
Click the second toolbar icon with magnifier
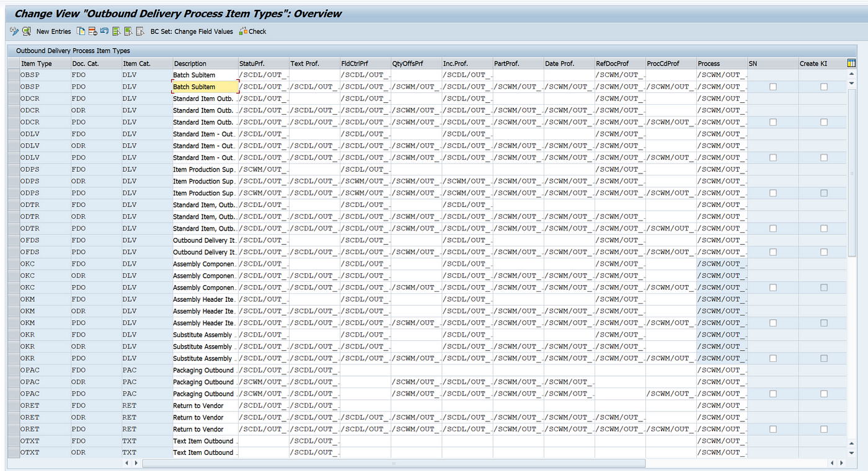[27, 31]
